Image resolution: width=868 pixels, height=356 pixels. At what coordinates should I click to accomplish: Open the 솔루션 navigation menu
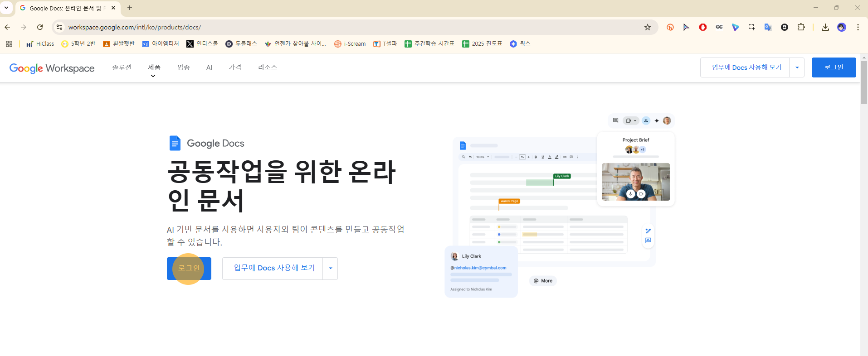[x=122, y=67]
